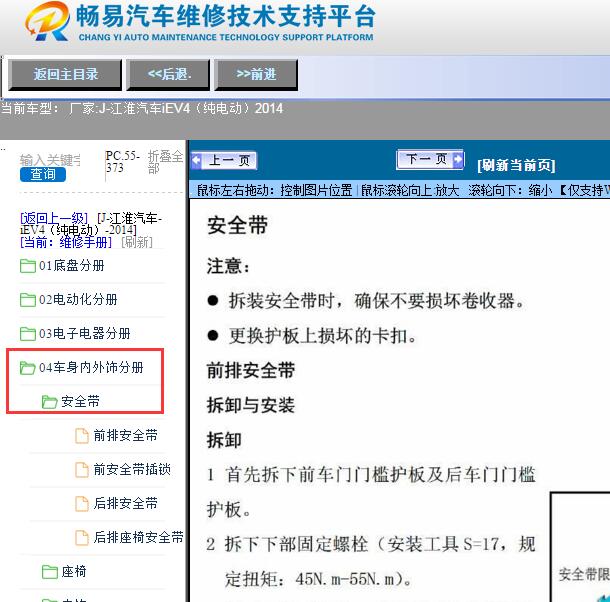Click the 查询 search button
The image size is (610, 602).
pyautogui.click(x=43, y=174)
